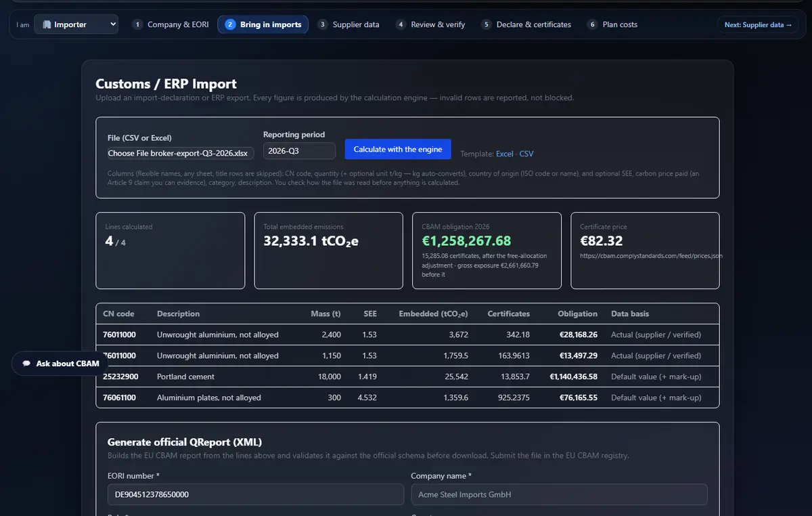Select the Portland cement row description
This screenshot has height=516, width=812.
pos(185,377)
